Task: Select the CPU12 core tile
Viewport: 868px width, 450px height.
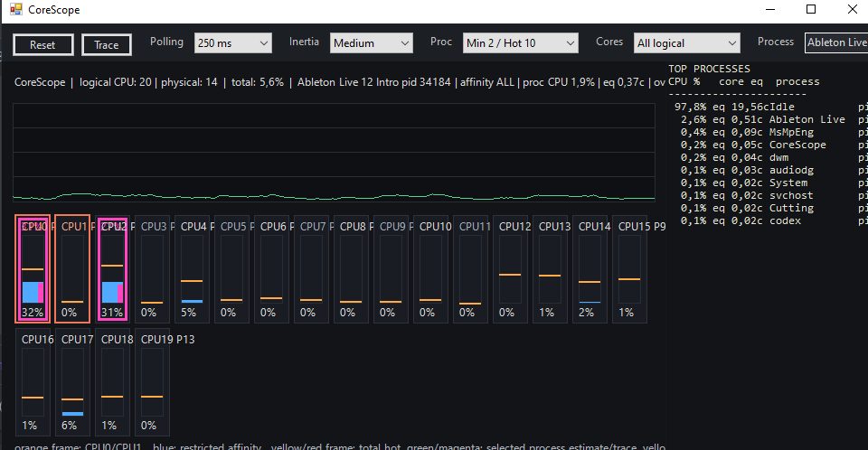Action: click(x=510, y=269)
